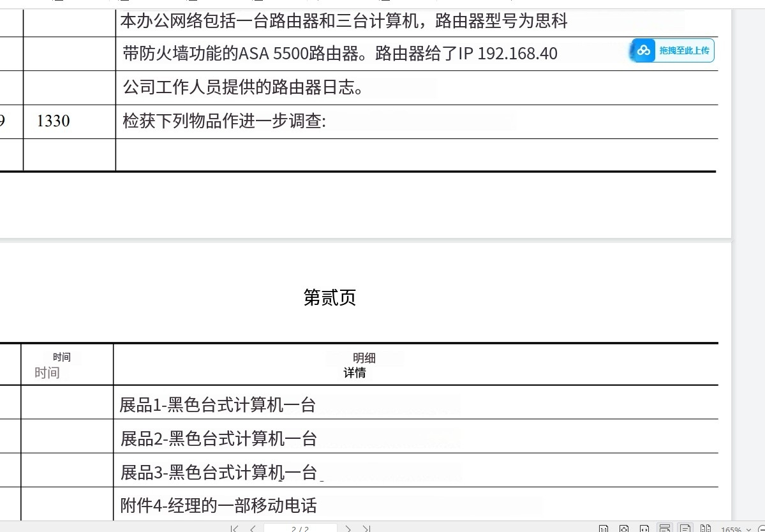Open the 165% zoom level dropdown

pyautogui.click(x=735, y=529)
